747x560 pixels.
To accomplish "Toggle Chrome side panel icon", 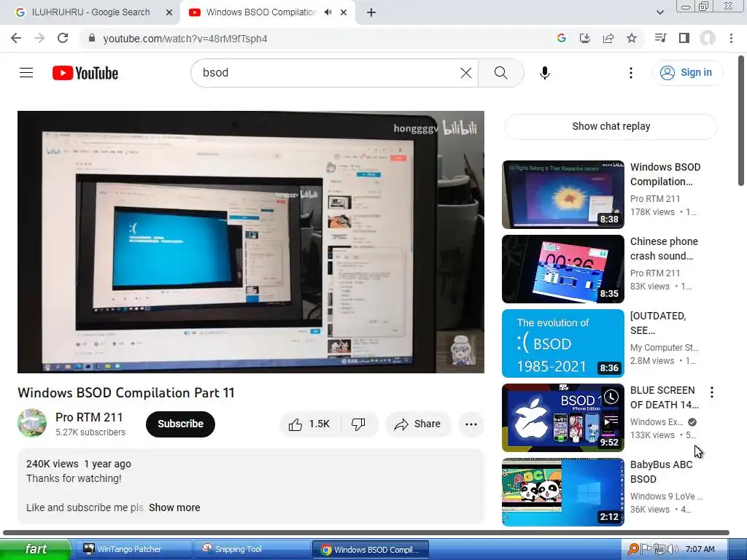I will click(x=684, y=38).
